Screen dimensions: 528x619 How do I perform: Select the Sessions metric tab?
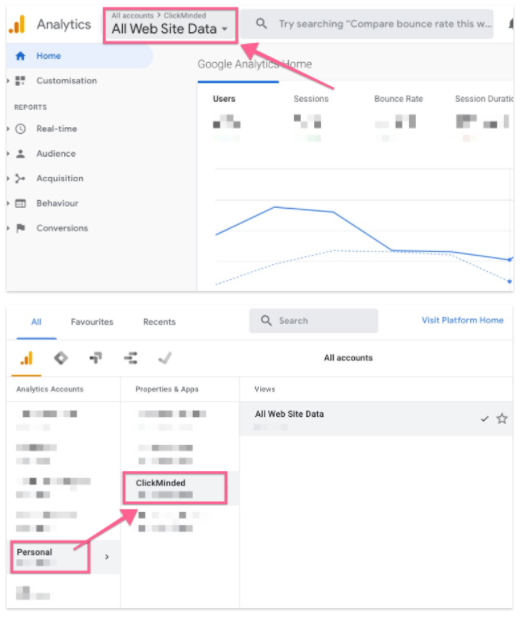(x=311, y=99)
